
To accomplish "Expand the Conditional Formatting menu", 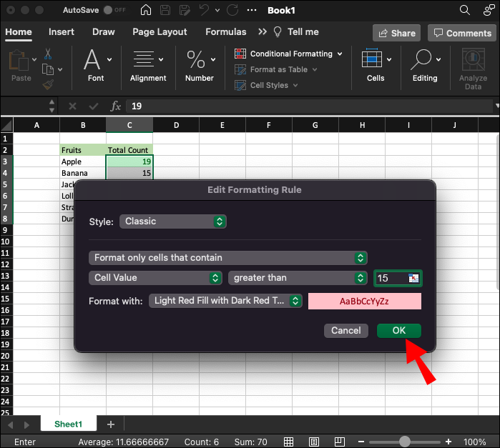I will pyautogui.click(x=289, y=54).
